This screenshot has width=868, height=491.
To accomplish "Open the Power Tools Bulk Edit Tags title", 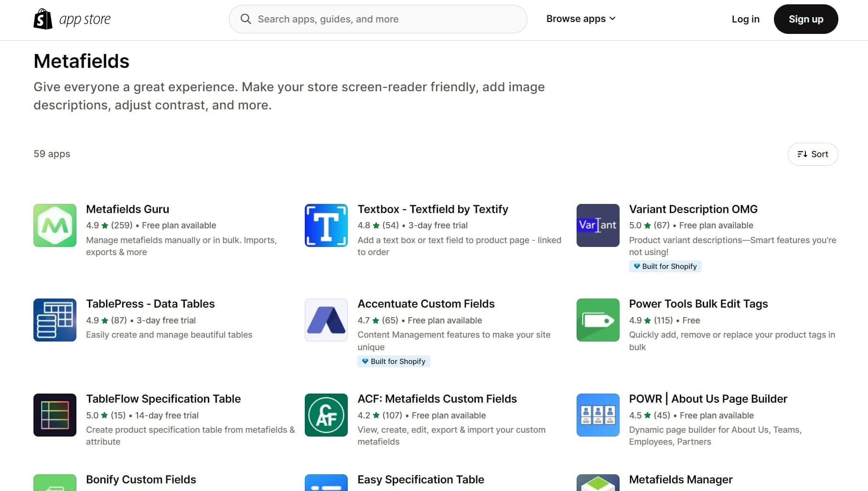I will (x=698, y=304).
